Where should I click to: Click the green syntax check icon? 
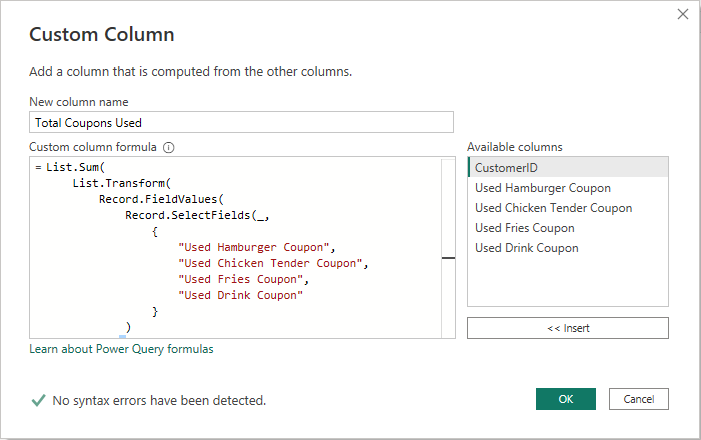point(38,400)
